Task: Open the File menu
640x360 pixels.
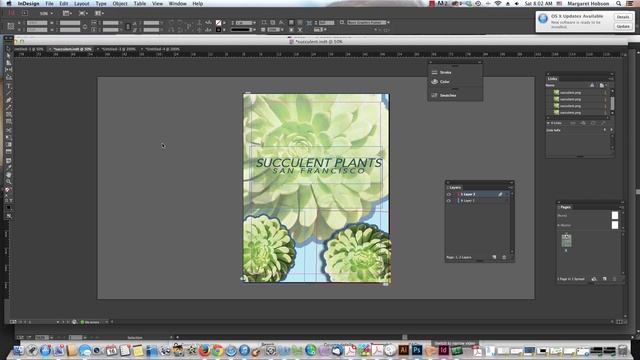Action: point(49,3)
